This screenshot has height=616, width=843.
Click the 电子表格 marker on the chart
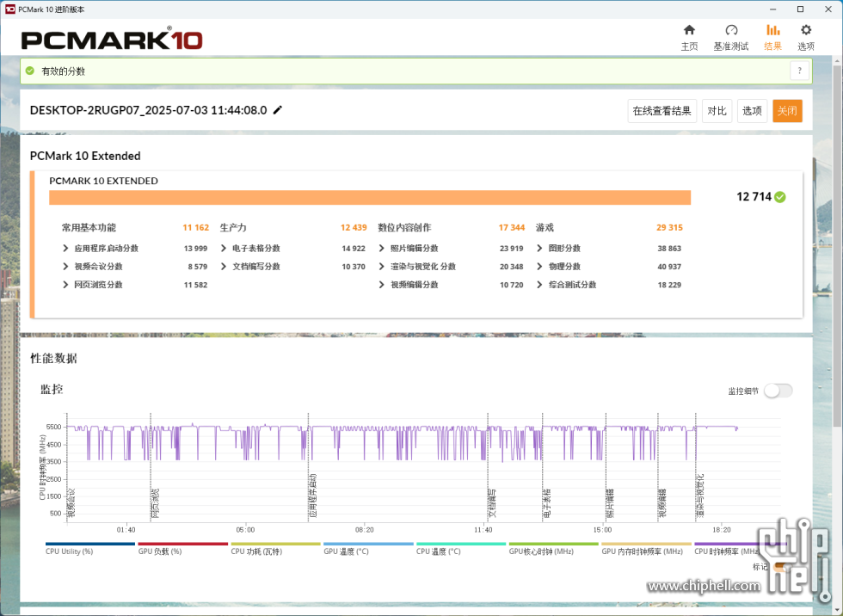[x=547, y=503]
